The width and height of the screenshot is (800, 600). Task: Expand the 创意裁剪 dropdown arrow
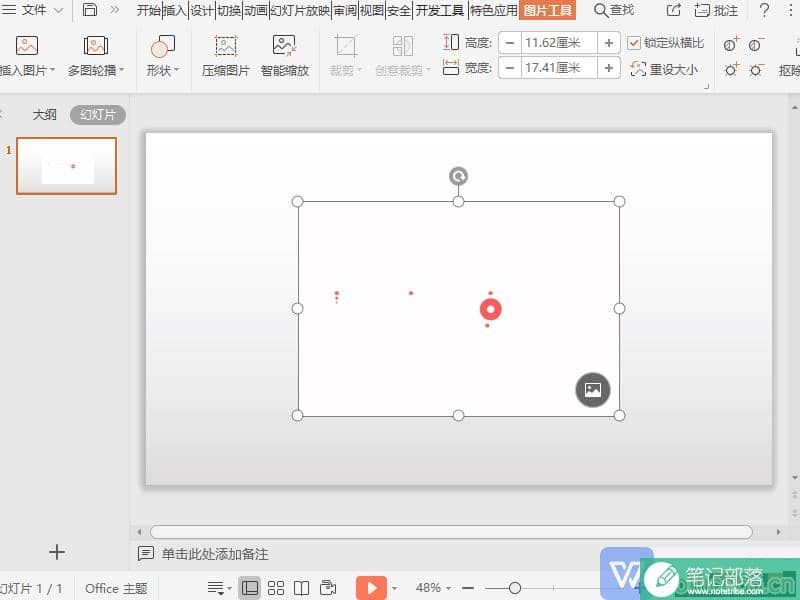(x=428, y=70)
